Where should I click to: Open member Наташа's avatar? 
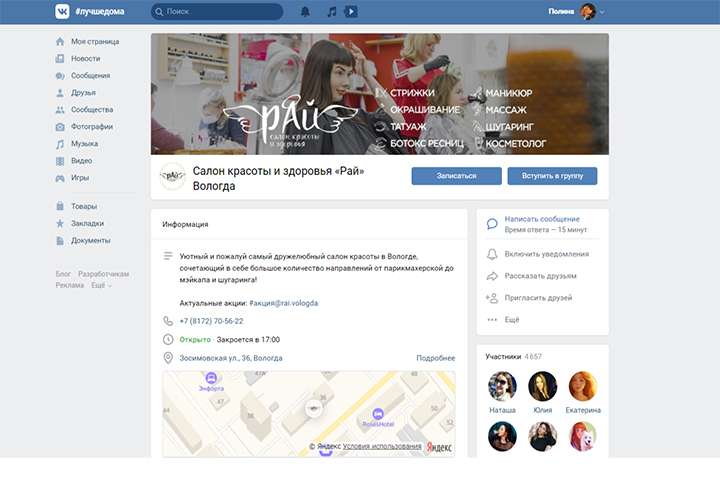[502, 386]
